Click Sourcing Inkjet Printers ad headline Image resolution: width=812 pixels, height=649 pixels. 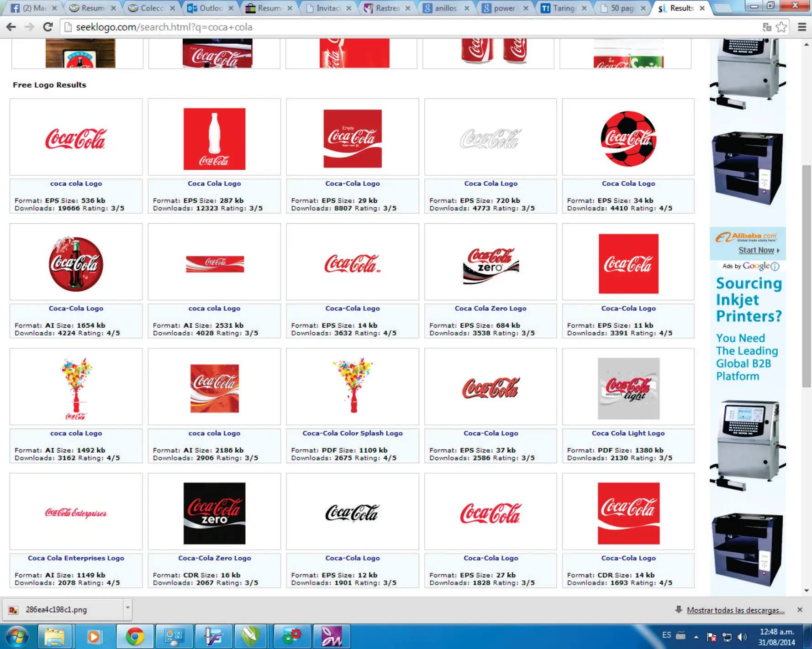point(749,299)
